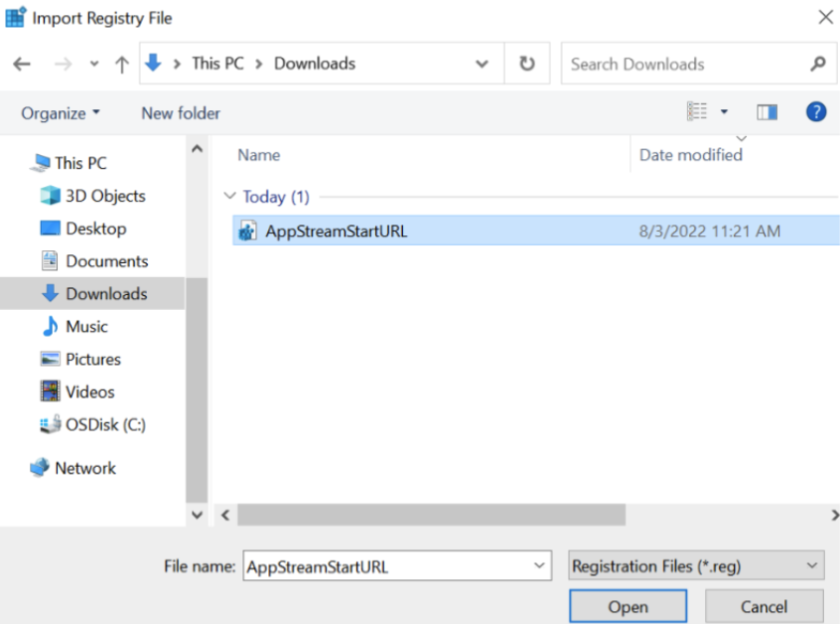The width and height of the screenshot is (840, 624).
Task: Open the help question mark
Action: pyautogui.click(x=816, y=112)
